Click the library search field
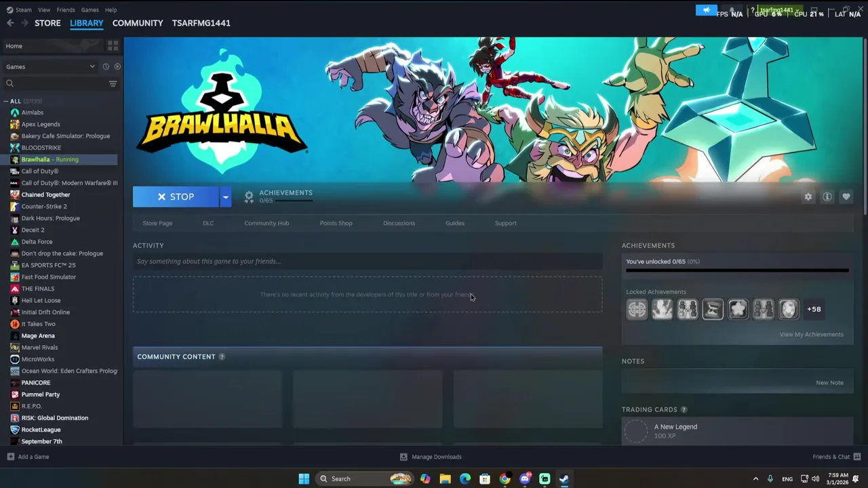Image resolution: width=868 pixels, height=488 pixels. click(56, 83)
